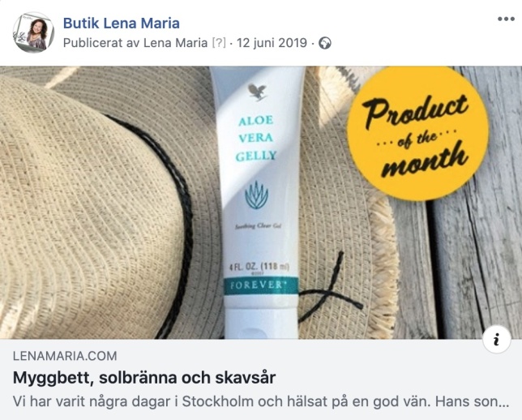
Task: Click the preview description starting 'Vi har varit'
Action: 261,401
